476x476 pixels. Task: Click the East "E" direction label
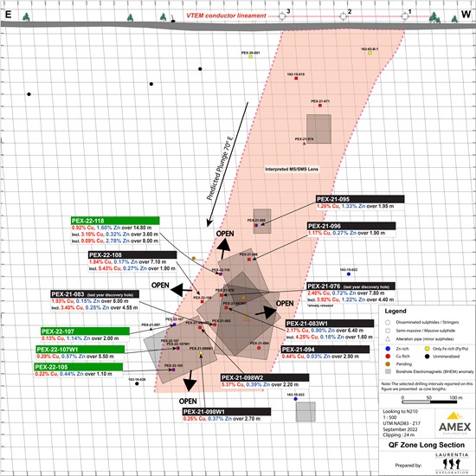(x=8, y=14)
